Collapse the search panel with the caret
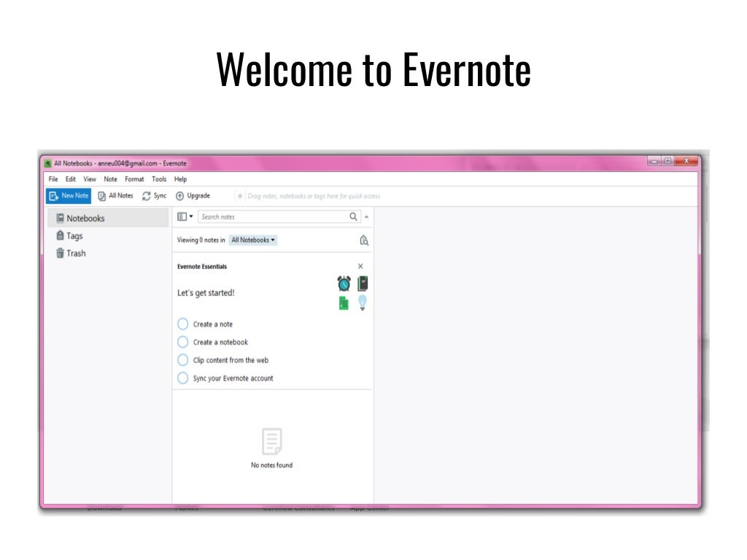747x560 pixels. tap(366, 217)
